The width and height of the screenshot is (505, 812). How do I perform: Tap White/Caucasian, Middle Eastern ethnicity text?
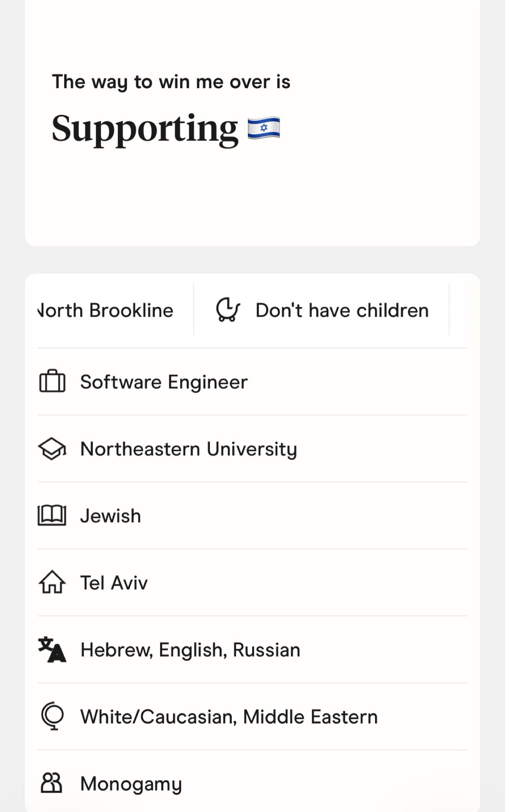229,717
